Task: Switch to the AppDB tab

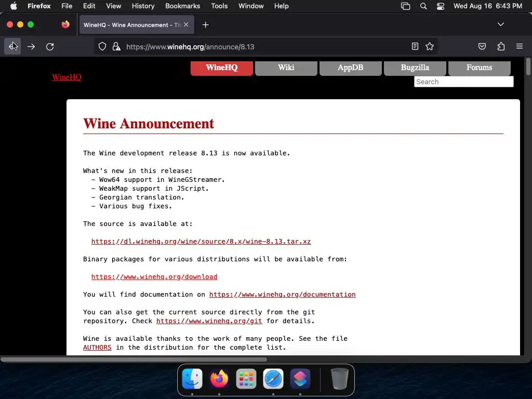Action: click(351, 68)
